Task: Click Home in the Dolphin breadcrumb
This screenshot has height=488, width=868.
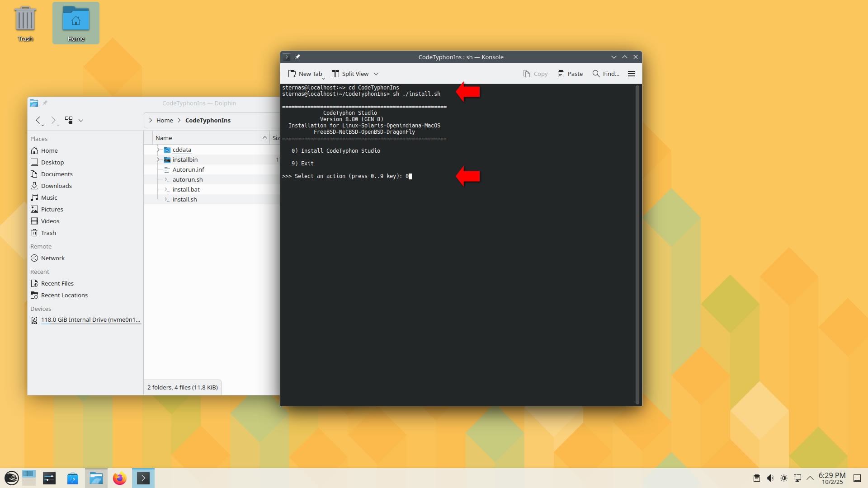Action: pos(165,120)
